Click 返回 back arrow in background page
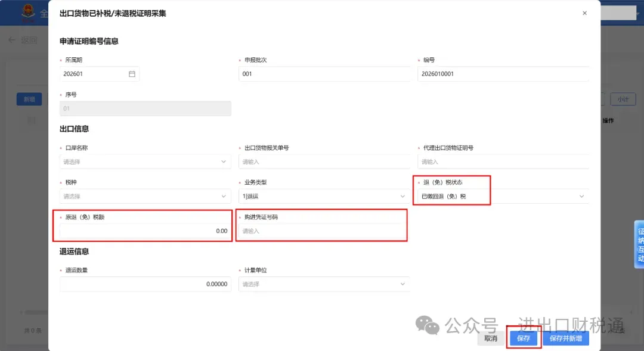This screenshot has width=644, height=351. tap(12, 40)
